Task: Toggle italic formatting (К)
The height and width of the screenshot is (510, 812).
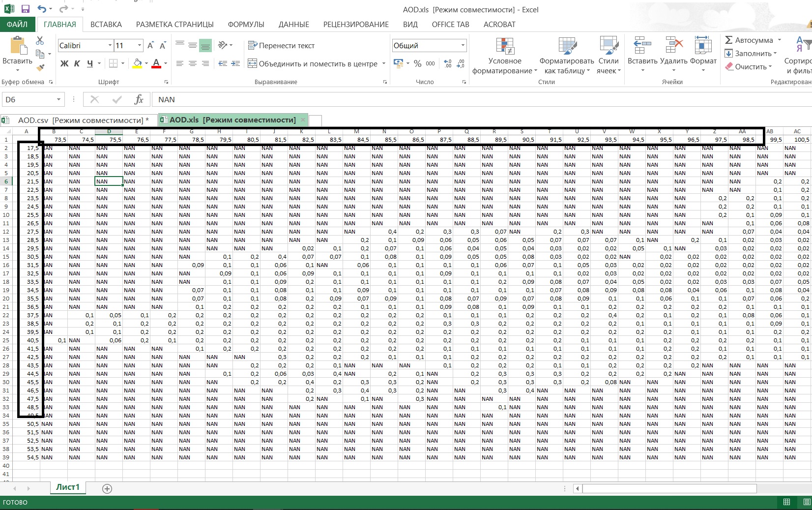Action: coord(77,63)
